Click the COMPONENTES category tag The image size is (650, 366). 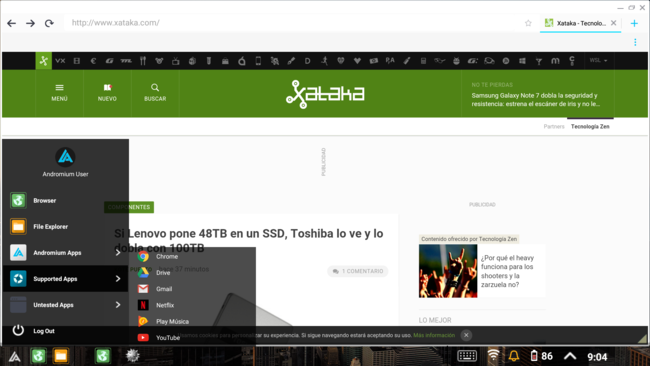(129, 207)
